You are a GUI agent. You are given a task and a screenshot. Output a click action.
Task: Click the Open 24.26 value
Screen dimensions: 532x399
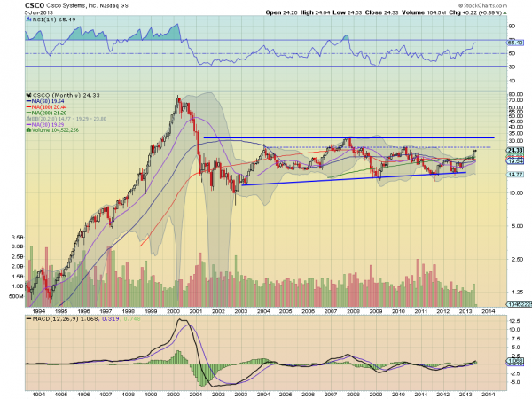tap(282, 12)
